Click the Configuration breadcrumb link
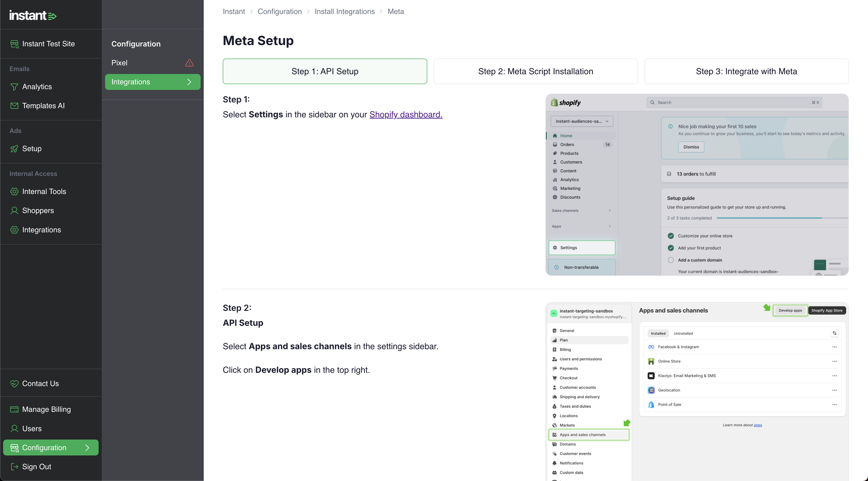The width and height of the screenshot is (868, 481). click(x=280, y=12)
